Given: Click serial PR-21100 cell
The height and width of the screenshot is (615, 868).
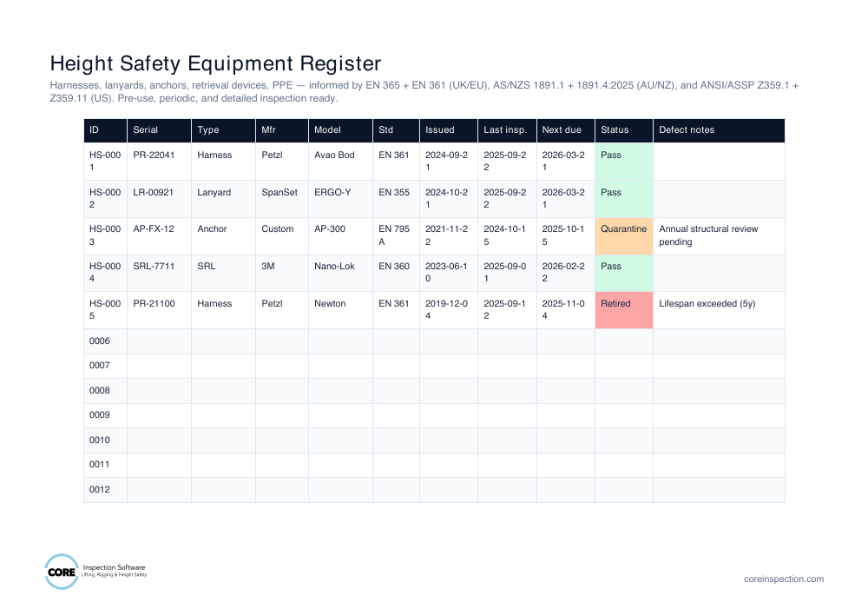Looking at the screenshot, I should pyautogui.click(x=159, y=310).
